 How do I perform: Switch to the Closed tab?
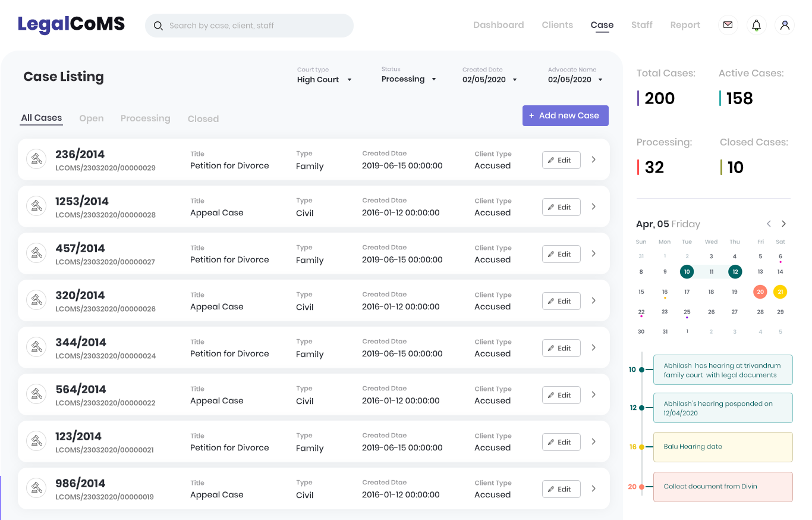(x=203, y=118)
